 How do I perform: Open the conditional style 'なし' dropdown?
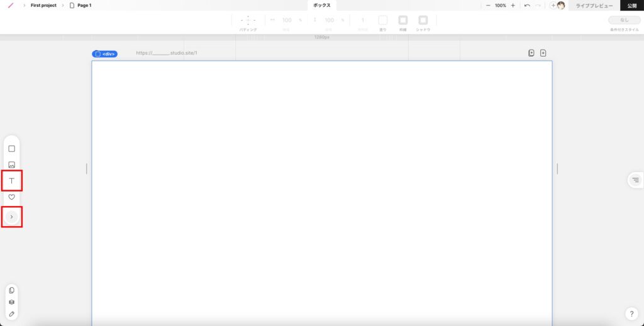click(624, 20)
